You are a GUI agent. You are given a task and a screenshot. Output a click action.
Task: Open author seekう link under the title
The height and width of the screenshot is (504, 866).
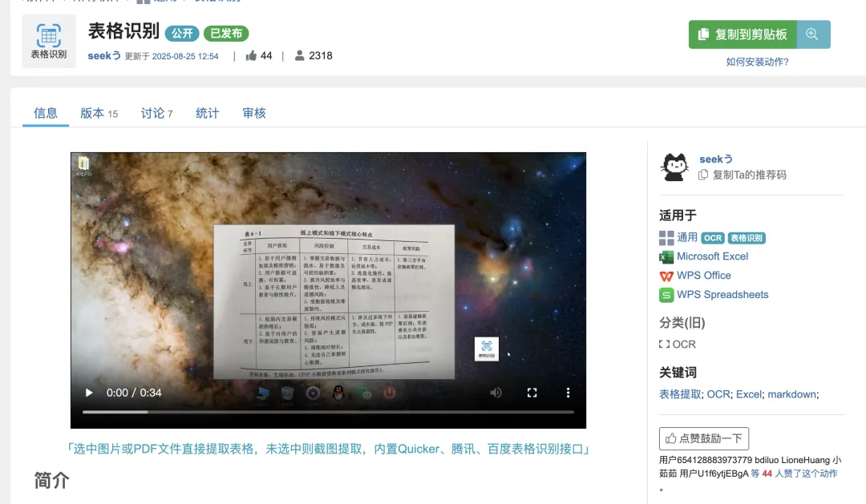pyautogui.click(x=104, y=56)
